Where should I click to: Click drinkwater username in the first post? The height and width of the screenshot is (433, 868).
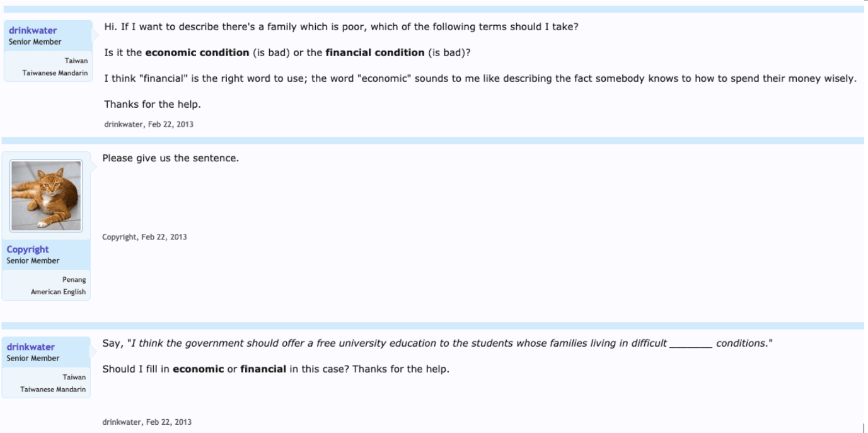click(33, 31)
